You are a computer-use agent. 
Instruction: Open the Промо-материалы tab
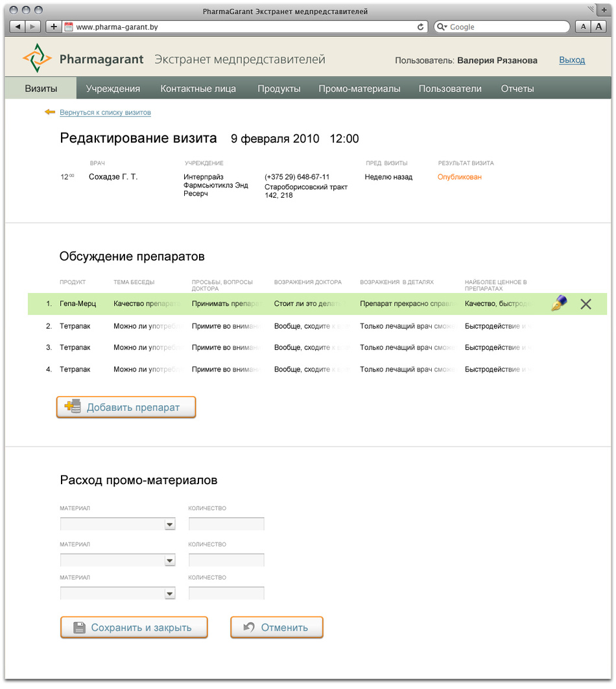pyautogui.click(x=359, y=89)
